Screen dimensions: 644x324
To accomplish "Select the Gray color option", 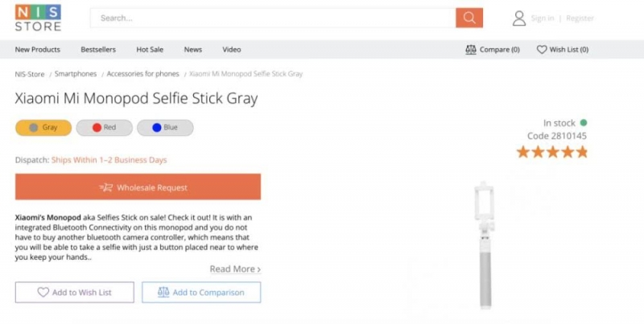I will (43, 128).
